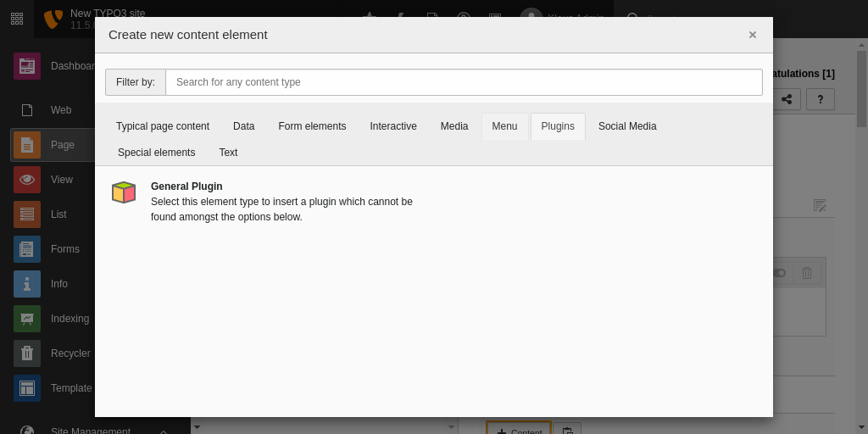Delete content element with trash icon
This screenshot has width=868, height=434.
coord(807,273)
